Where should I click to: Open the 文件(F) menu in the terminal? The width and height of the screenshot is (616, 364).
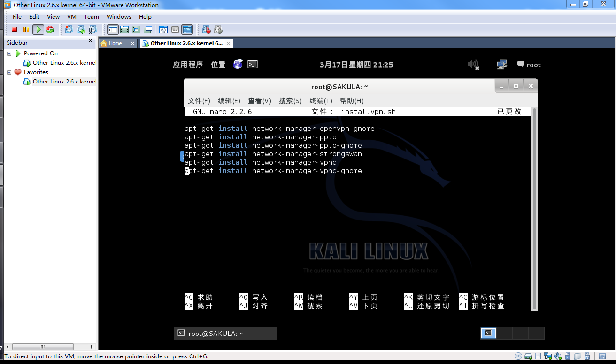click(199, 101)
